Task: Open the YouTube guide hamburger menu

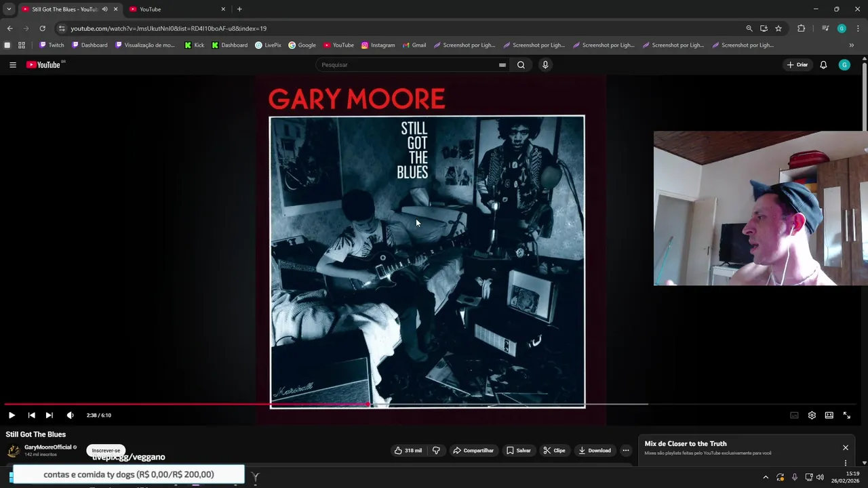Action: pyautogui.click(x=13, y=65)
